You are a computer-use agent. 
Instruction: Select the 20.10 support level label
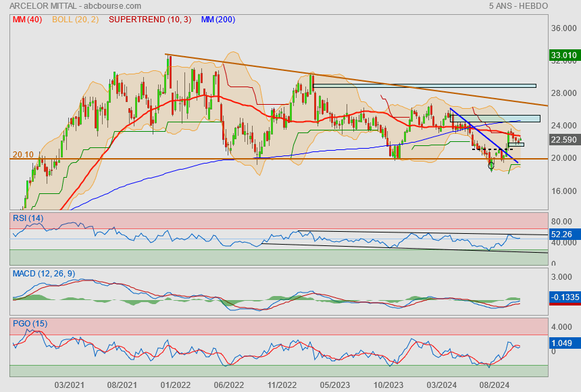(23, 154)
